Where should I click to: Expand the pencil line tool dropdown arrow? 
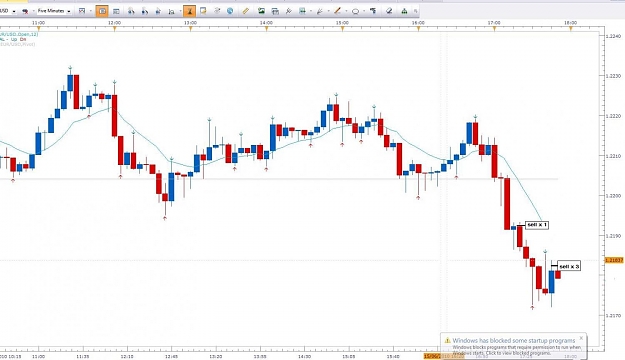[x=346, y=11]
